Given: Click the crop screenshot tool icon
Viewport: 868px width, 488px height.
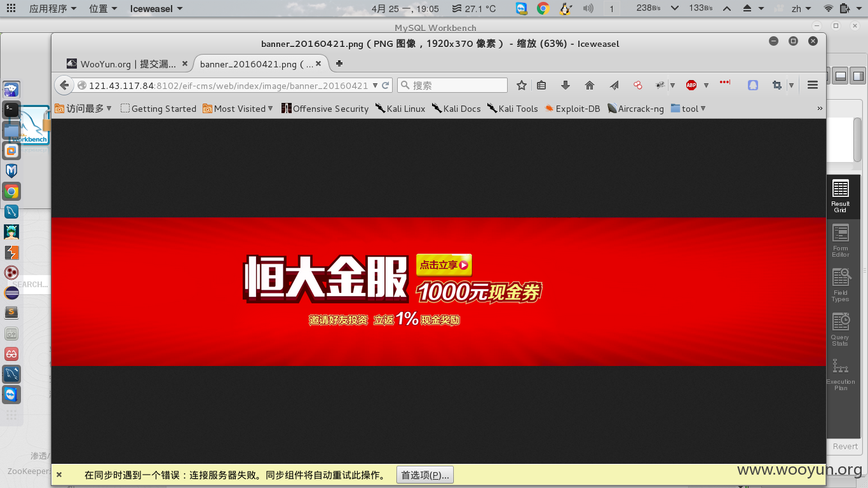Looking at the screenshot, I should 776,85.
